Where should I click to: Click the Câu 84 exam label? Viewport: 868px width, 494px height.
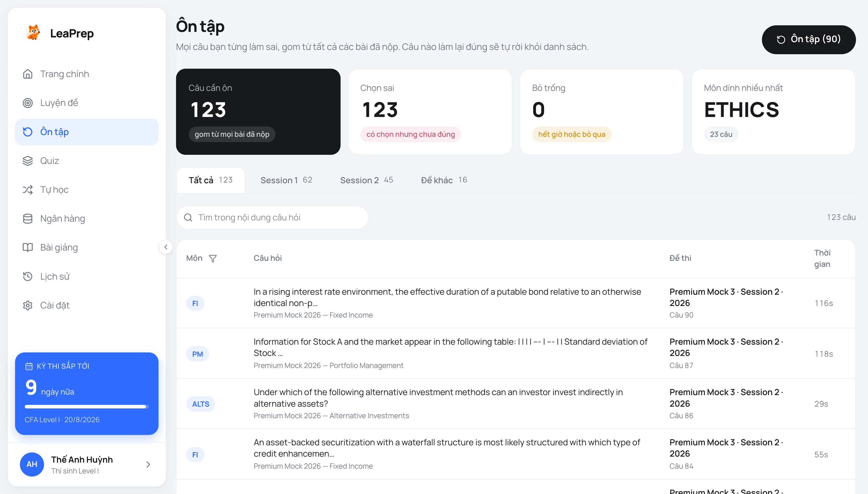tap(681, 467)
